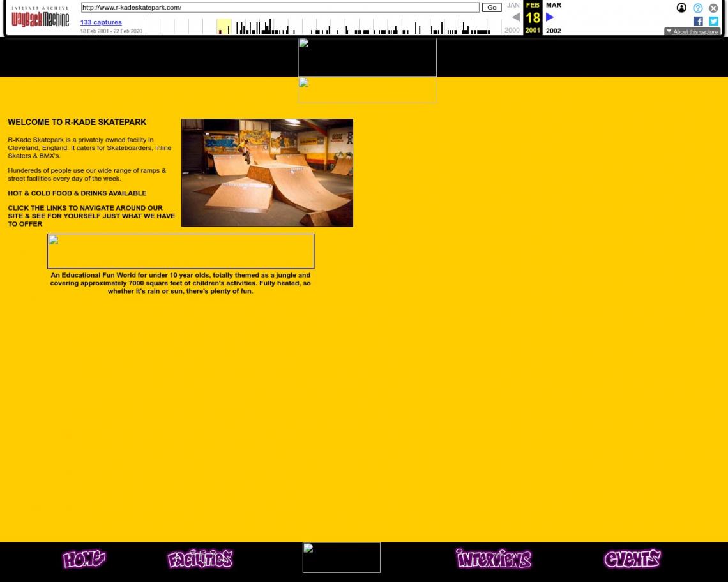Click the 'CLICK THE LINKS TO NAVIGATE' text
The image size is (728, 582).
click(91, 216)
